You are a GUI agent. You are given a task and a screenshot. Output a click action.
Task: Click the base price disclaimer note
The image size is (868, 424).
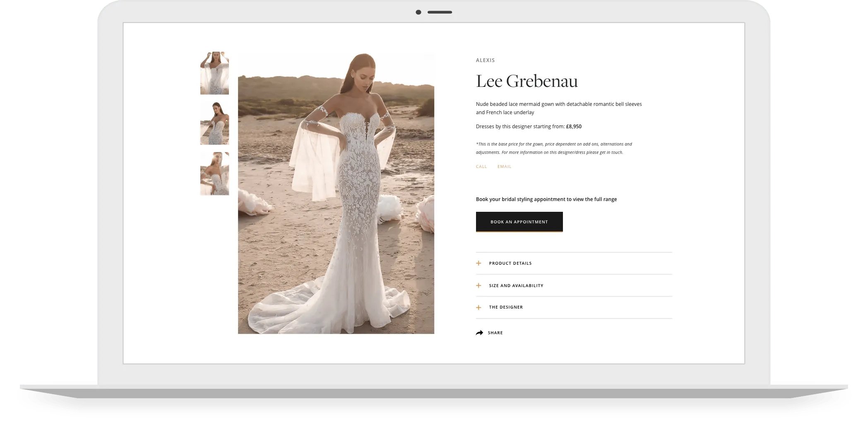click(554, 148)
